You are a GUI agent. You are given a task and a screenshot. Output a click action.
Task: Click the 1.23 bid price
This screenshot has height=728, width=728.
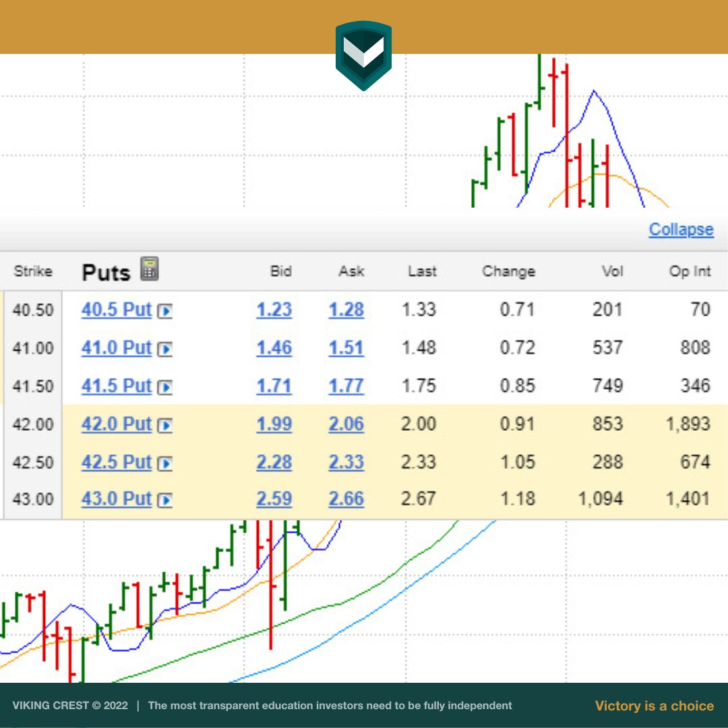tap(274, 309)
